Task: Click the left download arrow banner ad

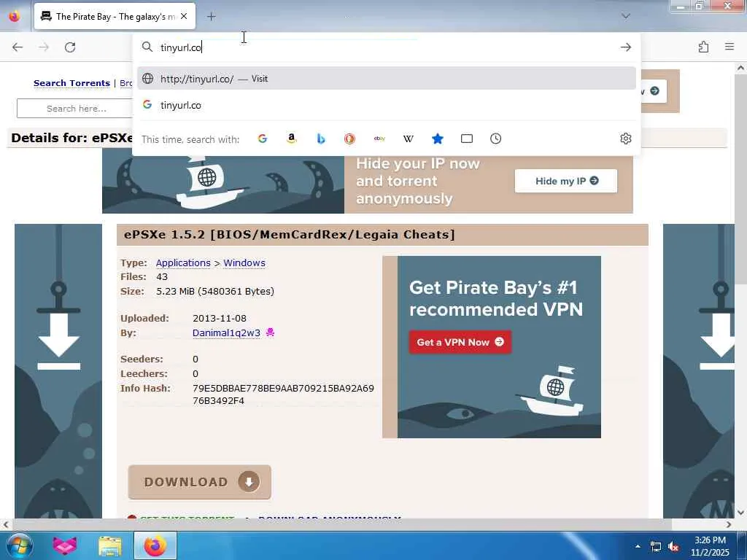Action: [x=58, y=371]
